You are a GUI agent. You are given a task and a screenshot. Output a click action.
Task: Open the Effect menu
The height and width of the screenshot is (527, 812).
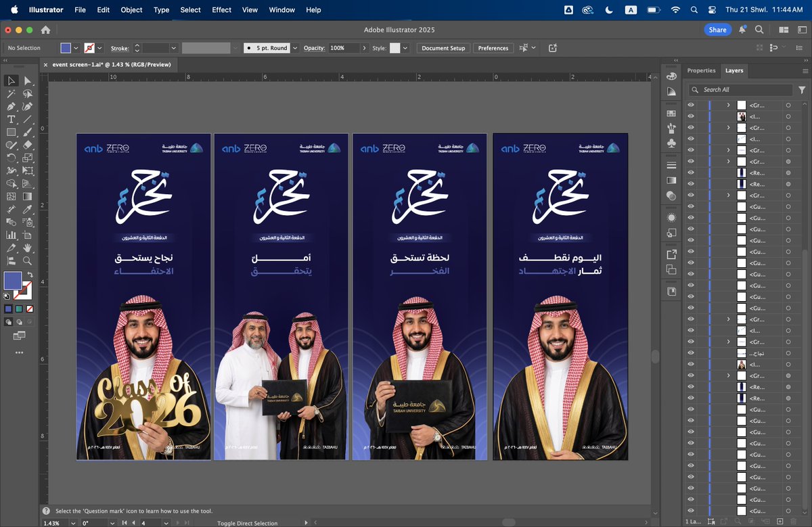click(221, 10)
